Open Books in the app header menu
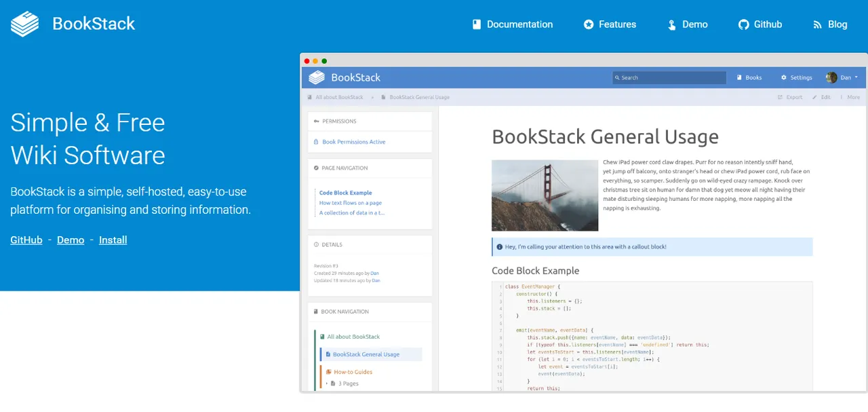The image size is (868, 412). point(749,77)
